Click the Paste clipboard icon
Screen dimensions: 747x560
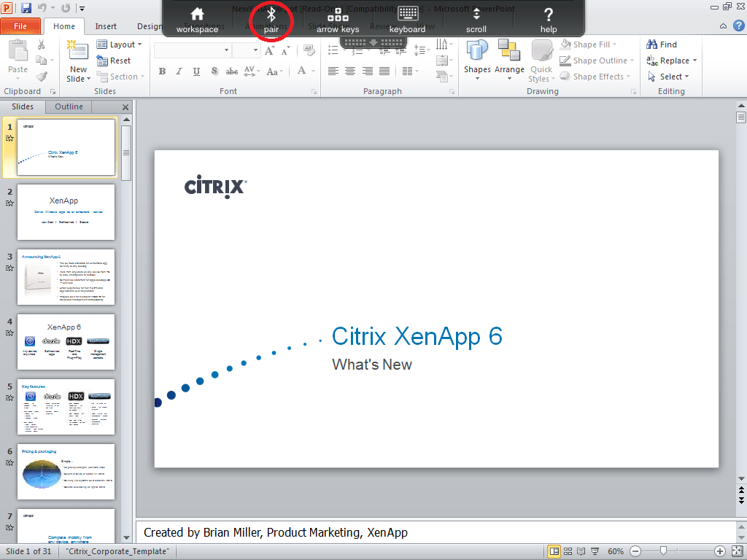18,51
